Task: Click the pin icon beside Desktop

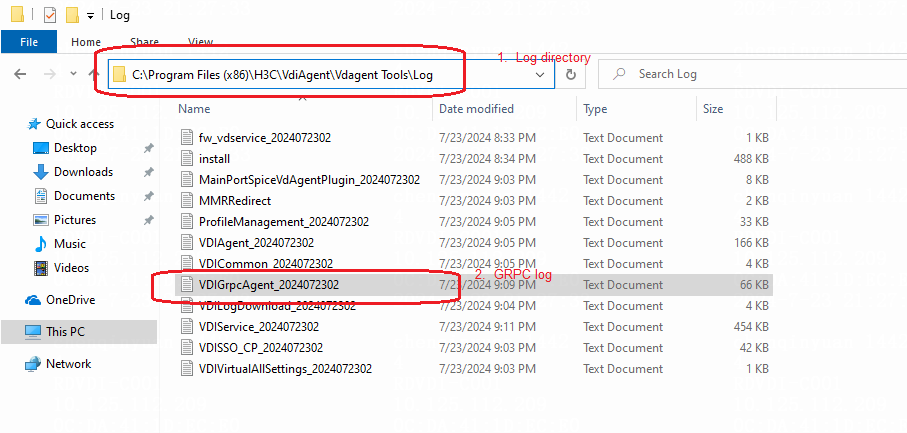Action: [149, 149]
